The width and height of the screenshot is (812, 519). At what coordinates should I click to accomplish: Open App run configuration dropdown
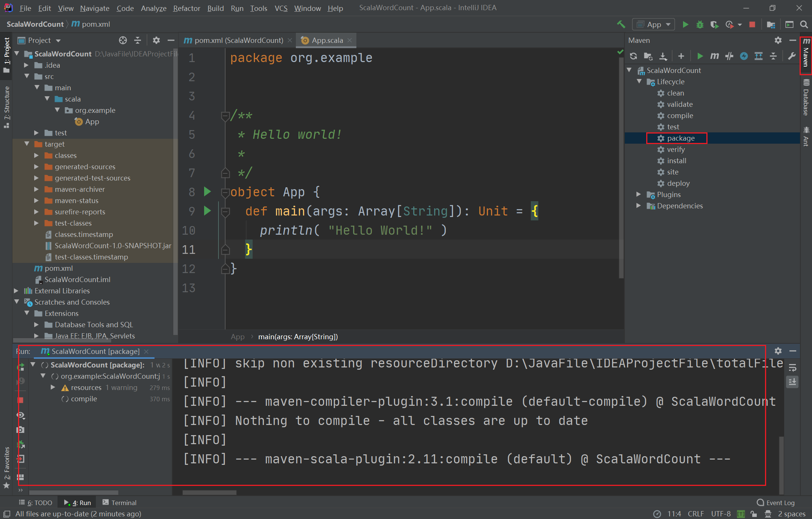point(654,24)
